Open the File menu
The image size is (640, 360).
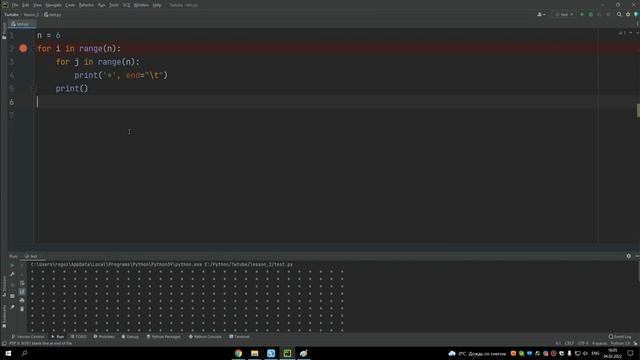click(15, 5)
